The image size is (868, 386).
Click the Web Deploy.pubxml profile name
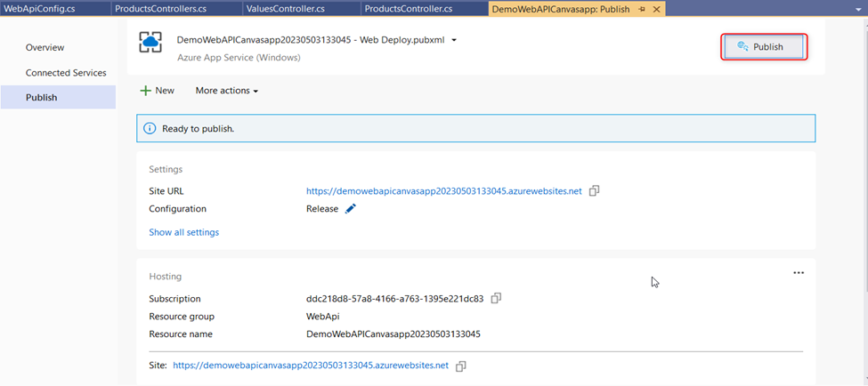point(311,40)
